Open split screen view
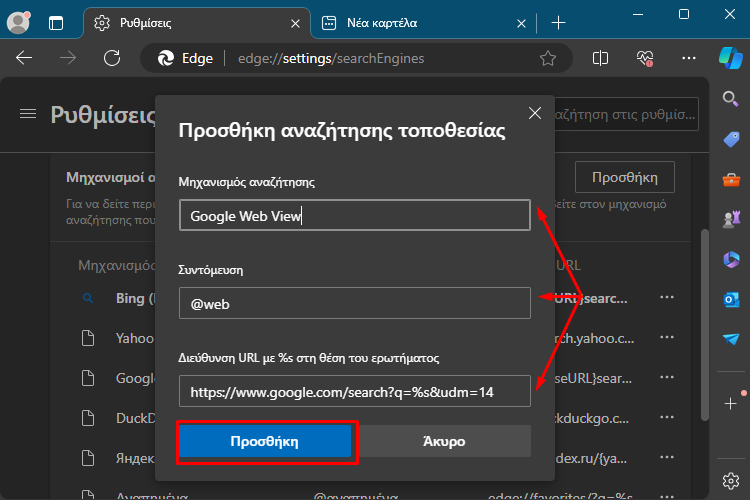Screen dimensions: 750x500 [600, 58]
